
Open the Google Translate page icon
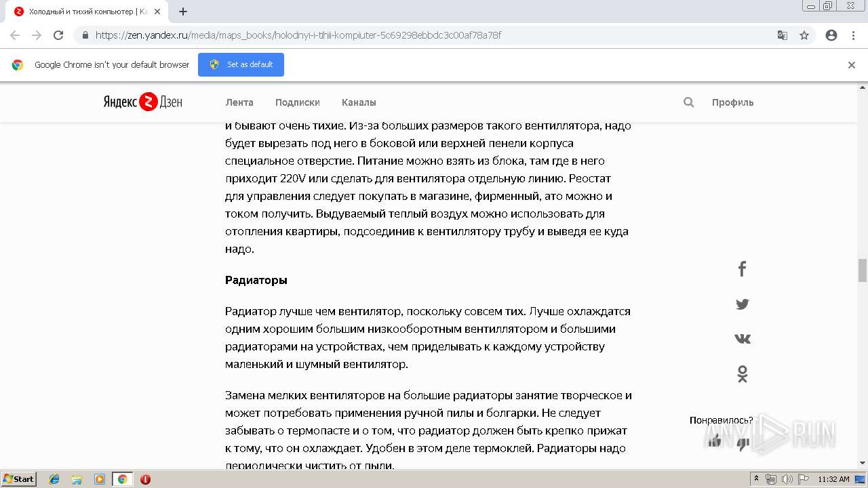783,35
